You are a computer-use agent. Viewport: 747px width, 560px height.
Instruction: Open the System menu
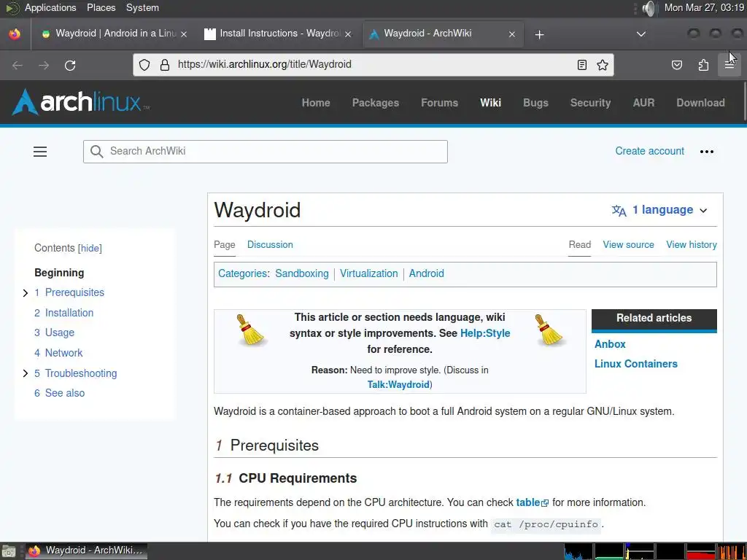(142, 7)
